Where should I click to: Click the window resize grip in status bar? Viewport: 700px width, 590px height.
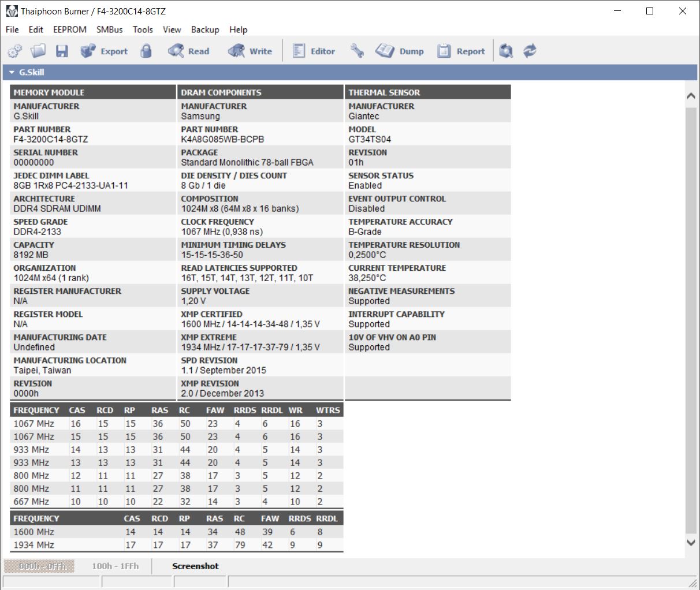(692, 582)
